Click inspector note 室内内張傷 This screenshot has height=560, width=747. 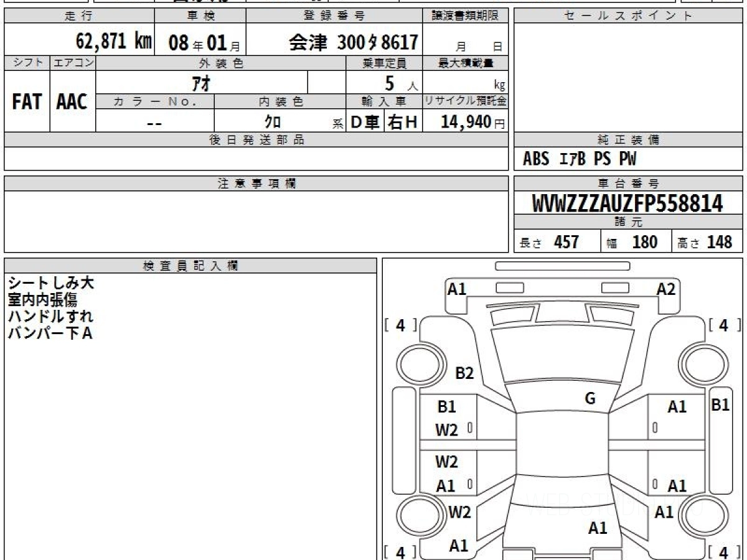42,300
